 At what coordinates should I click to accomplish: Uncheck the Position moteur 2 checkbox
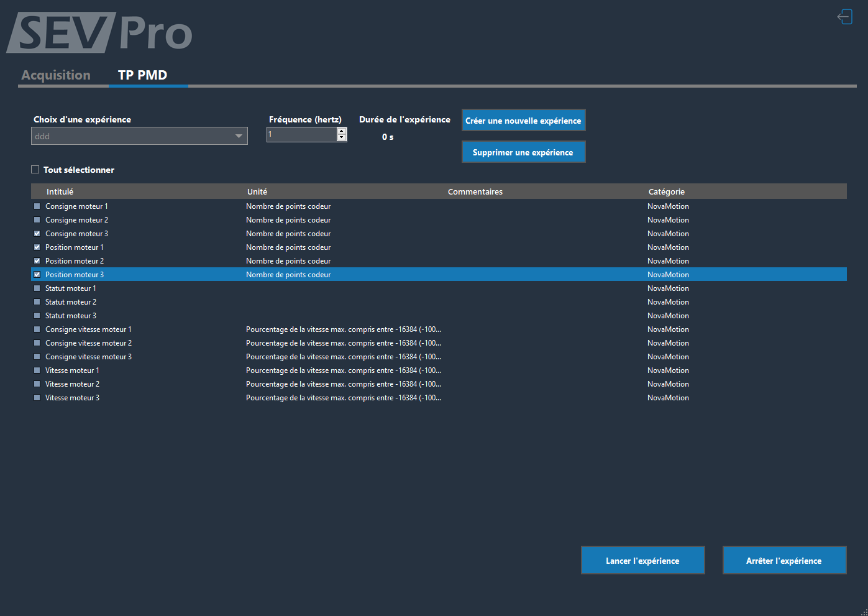pos(37,261)
